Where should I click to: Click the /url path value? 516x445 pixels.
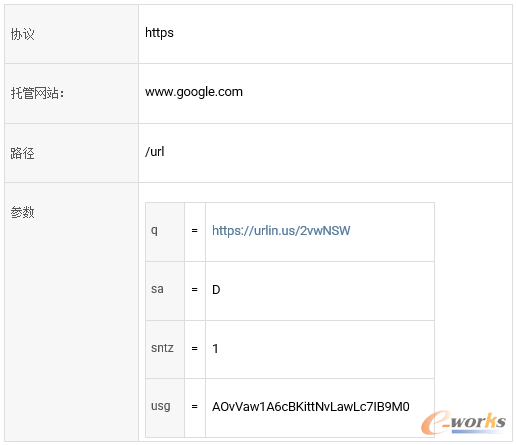click(x=155, y=152)
